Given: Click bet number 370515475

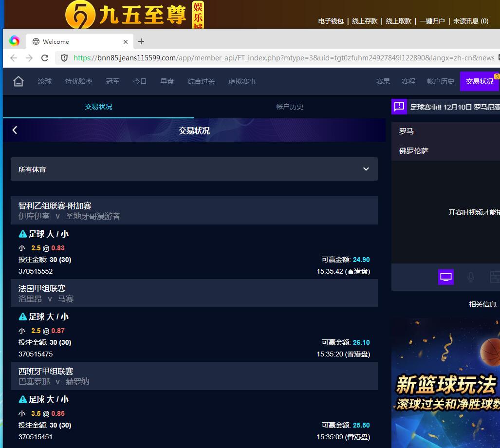Looking at the screenshot, I should [x=36, y=354].
